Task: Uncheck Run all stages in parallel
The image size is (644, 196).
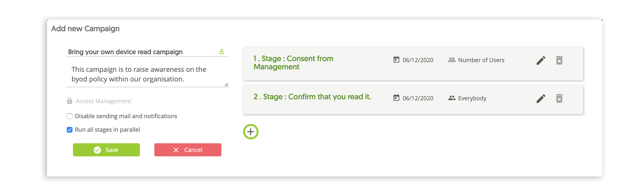Action: pyautogui.click(x=70, y=130)
